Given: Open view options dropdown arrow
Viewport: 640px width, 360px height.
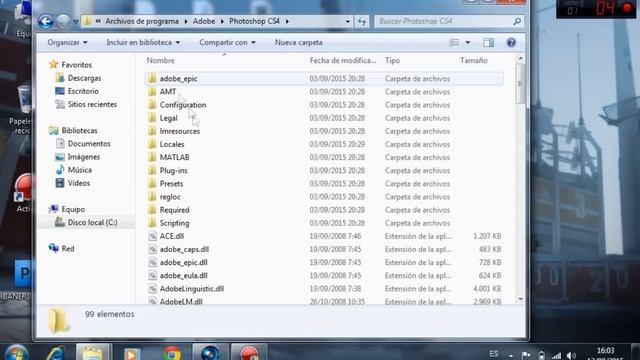Looking at the screenshot, I should click(468, 42).
